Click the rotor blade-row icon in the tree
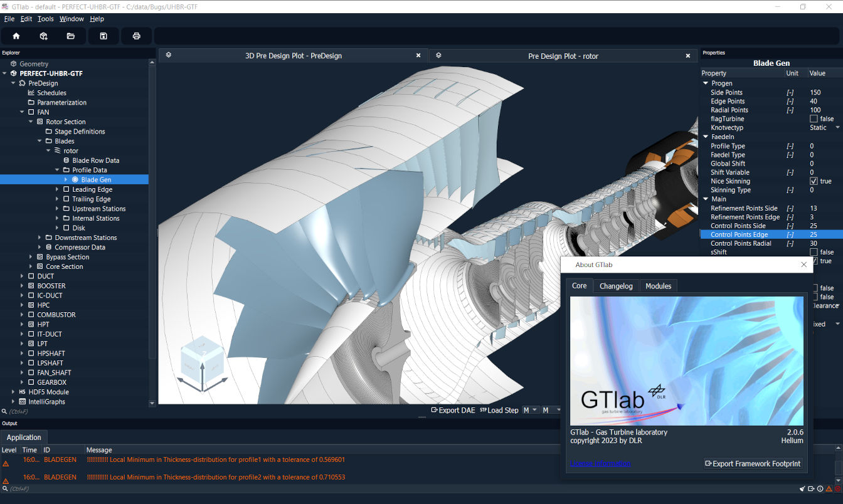The height and width of the screenshot is (504, 843). coord(58,150)
